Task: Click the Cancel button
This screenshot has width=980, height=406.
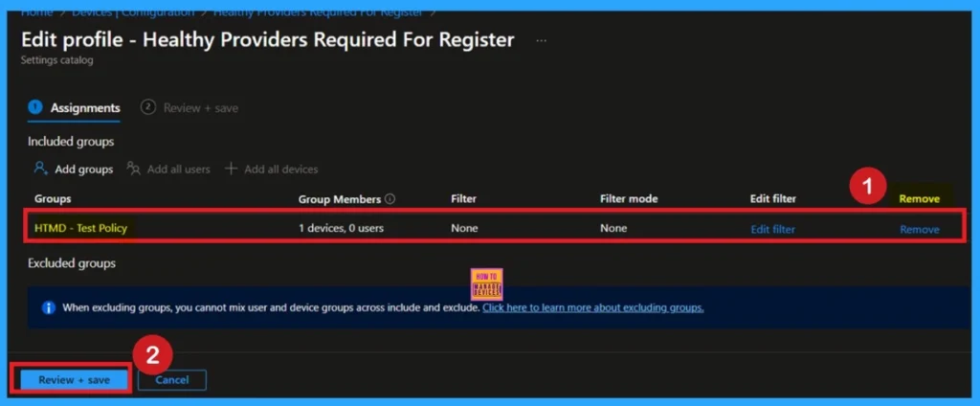Action: pos(172,380)
